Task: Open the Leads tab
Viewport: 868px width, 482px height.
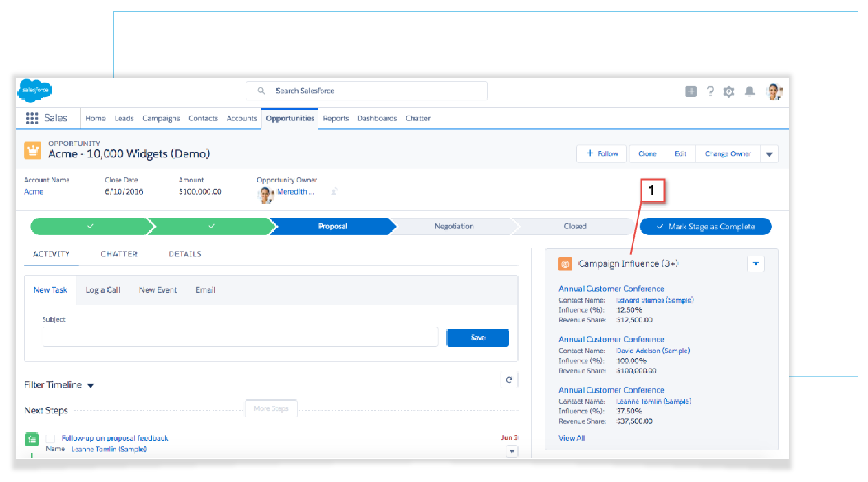Action: tap(124, 118)
